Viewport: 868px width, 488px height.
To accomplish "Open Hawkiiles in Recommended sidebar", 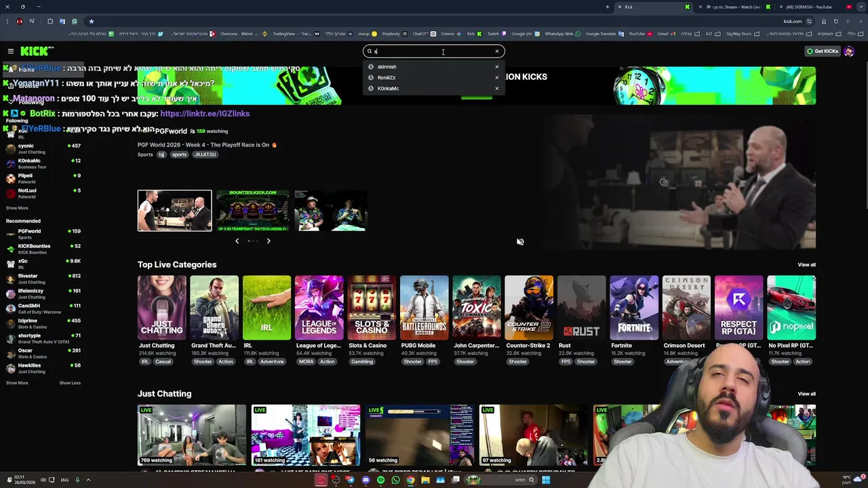I will pos(43,368).
